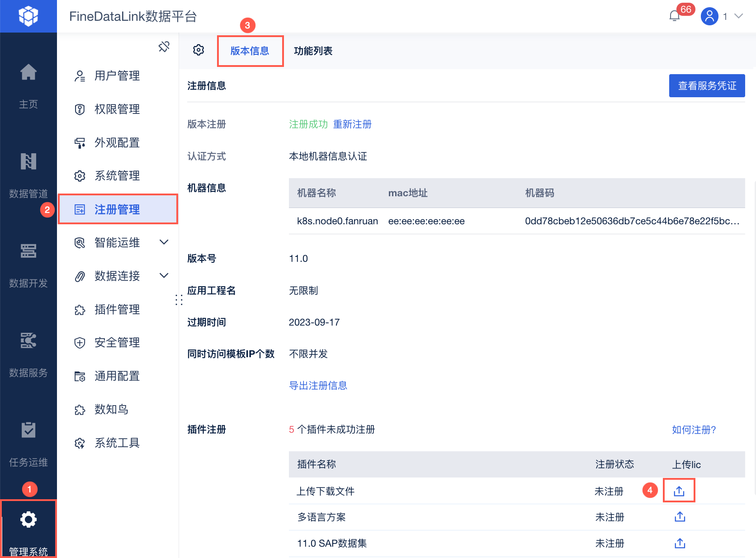Open 权限管理 menu item
756x558 pixels.
tap(118, 109)
